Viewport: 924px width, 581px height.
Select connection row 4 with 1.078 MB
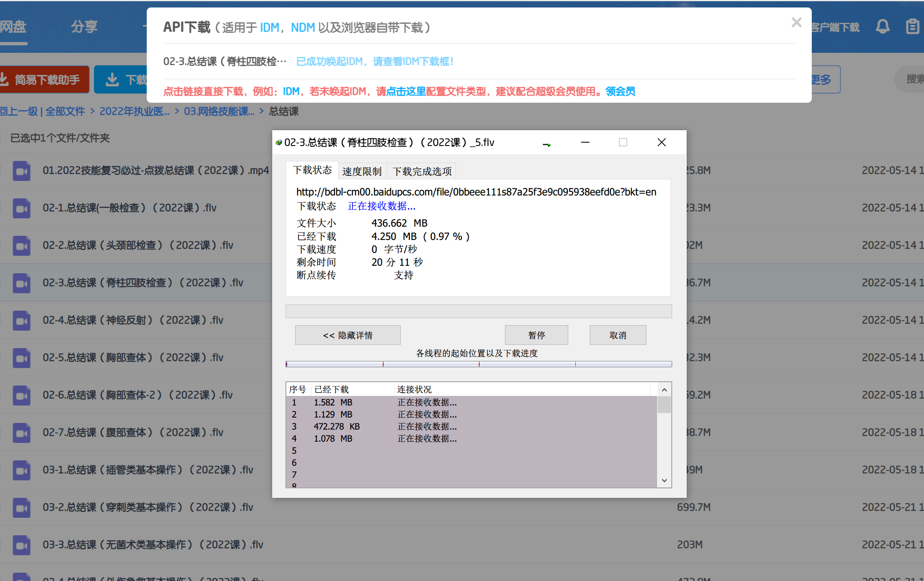click(471, 439)
